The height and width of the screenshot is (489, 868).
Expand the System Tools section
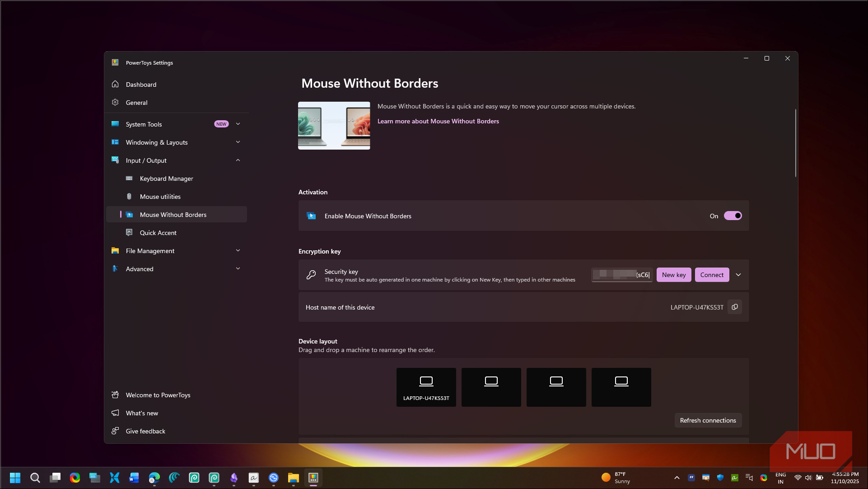click(238, 124)
